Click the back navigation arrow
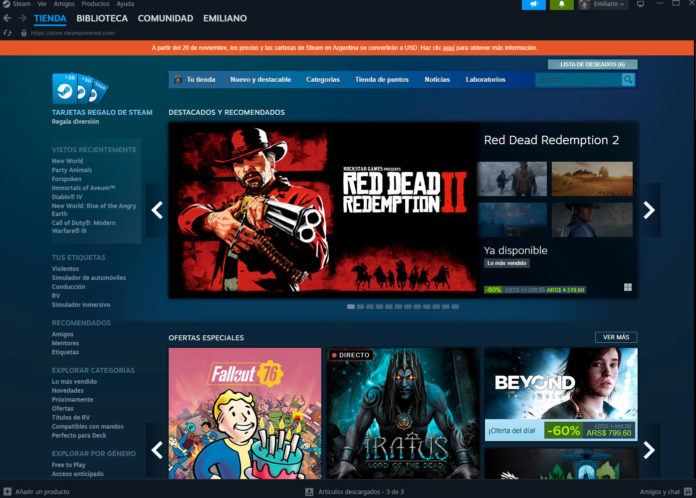 pos(7,18)
